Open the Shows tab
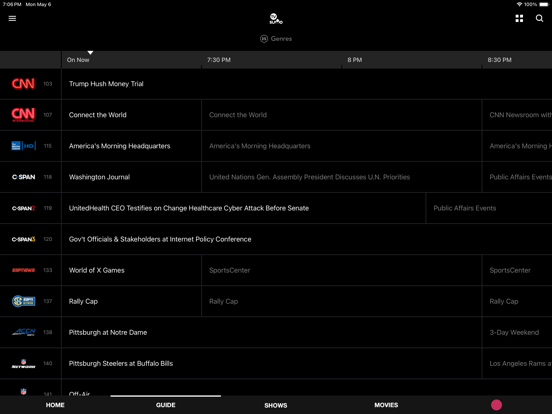 point(276,405)
